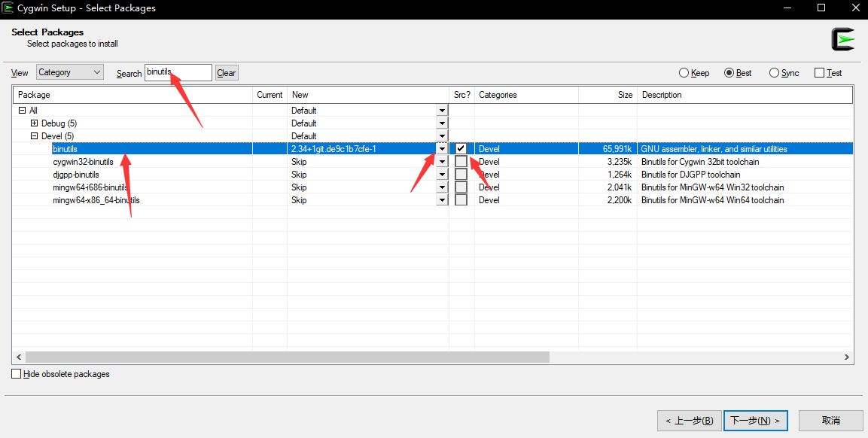Viewport: 868px width, 438px height.
Task: Click the Description column header
Action: pyautogui.click(x=745, y=95)
